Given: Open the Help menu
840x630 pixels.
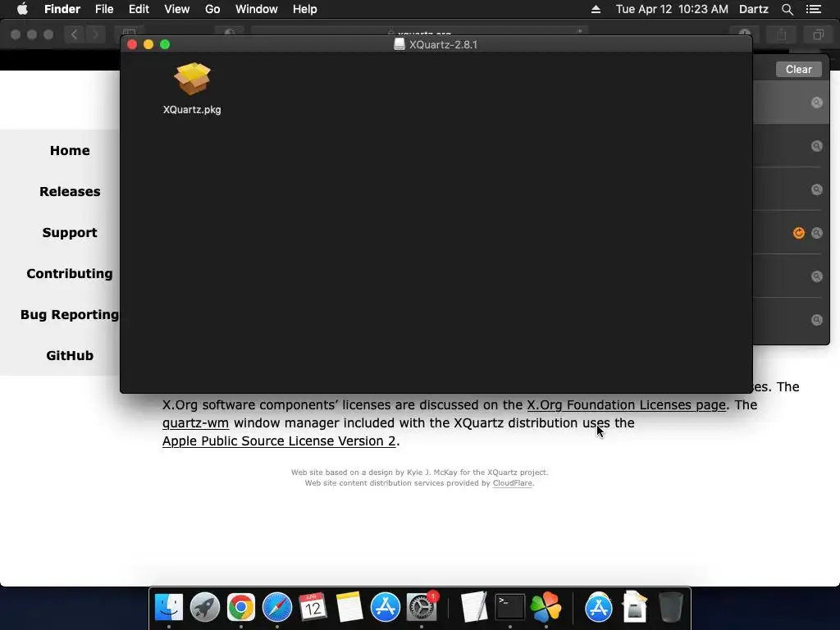Looking at the screenshot, I should coord(305,9).
